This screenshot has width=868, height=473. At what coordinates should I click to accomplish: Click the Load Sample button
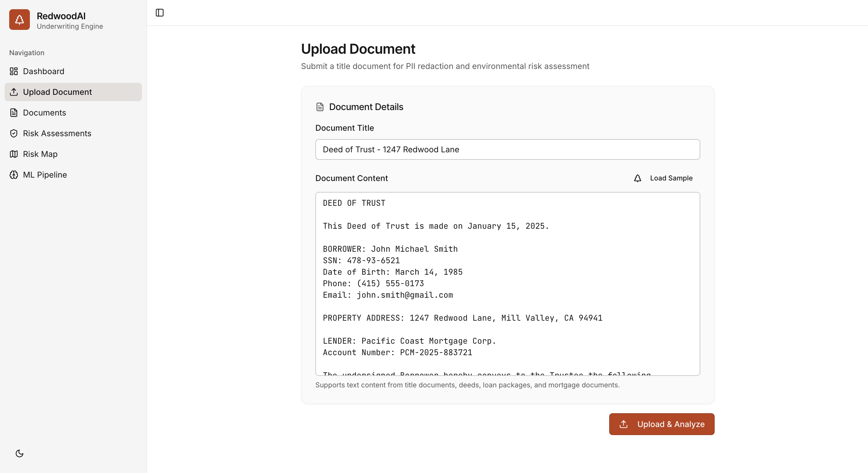click(x=663, y=178)
